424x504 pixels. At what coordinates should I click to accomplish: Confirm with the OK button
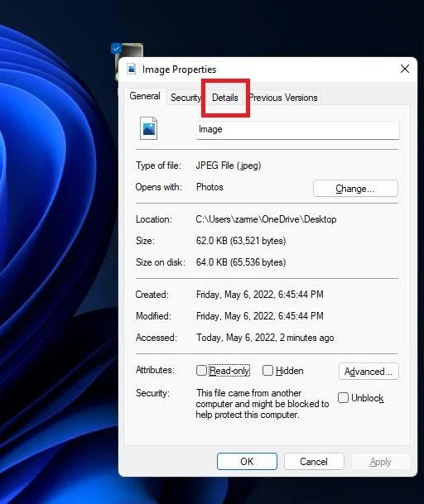(247, 462)
